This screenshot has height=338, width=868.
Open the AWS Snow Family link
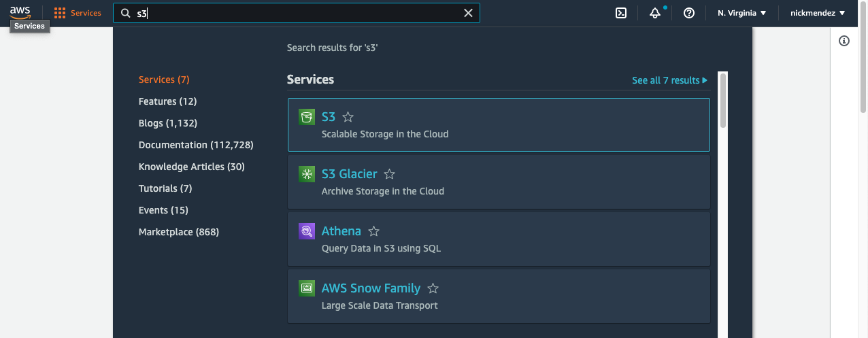click(371, 288)
